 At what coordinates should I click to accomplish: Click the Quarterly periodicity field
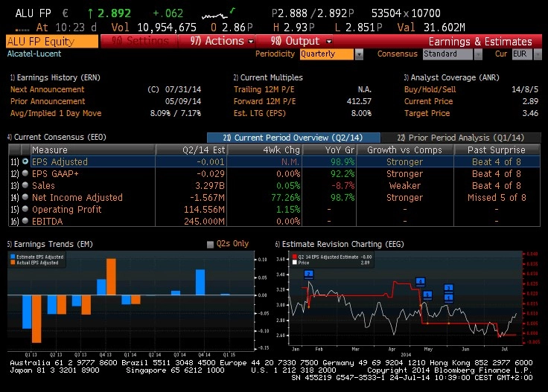[327, 54]
